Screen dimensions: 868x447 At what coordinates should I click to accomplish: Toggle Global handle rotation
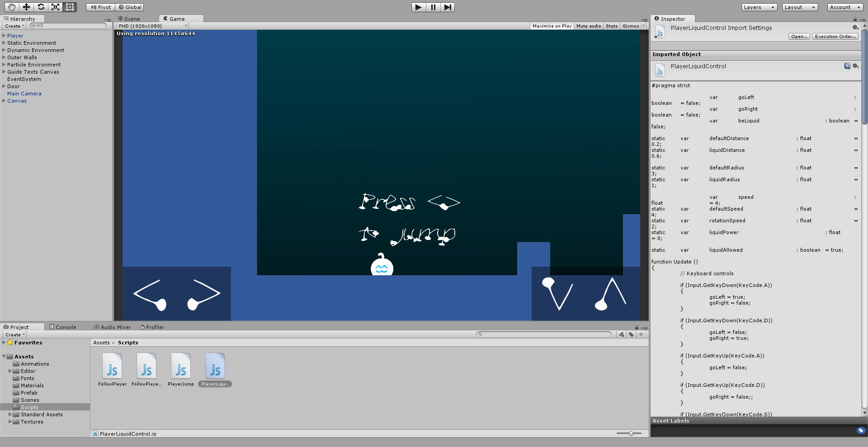(x=130, y=7)
